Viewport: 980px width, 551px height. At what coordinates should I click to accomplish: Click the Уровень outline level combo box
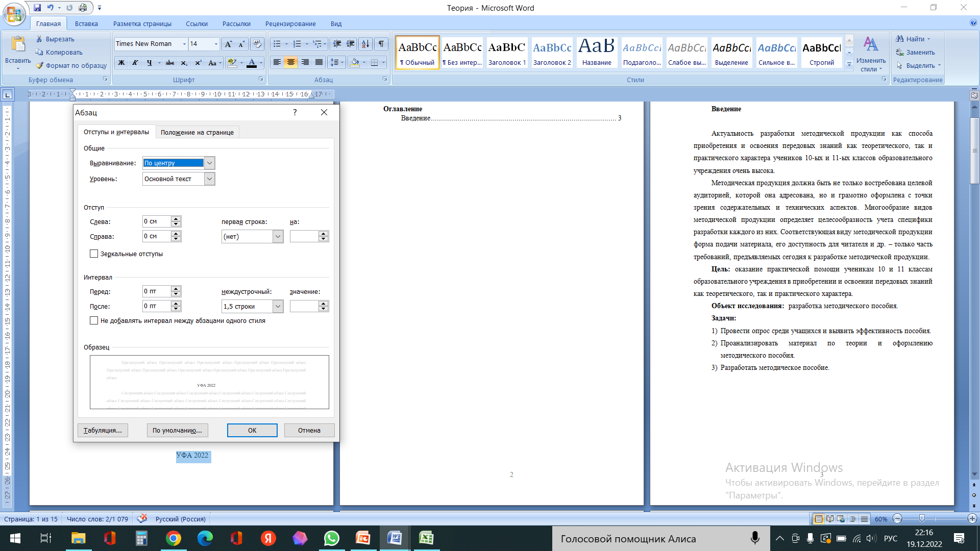(178, 179)
